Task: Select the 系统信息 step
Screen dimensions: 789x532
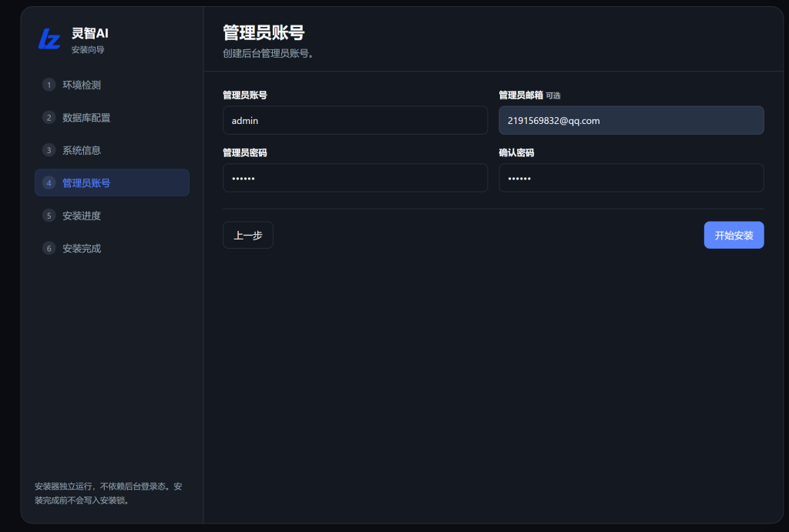Action: (x=112, y=150)
